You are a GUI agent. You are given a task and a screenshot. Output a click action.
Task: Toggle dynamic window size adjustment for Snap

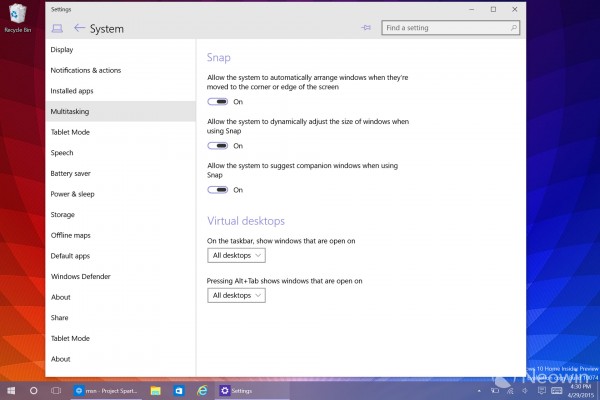click(x=218, y=146)
